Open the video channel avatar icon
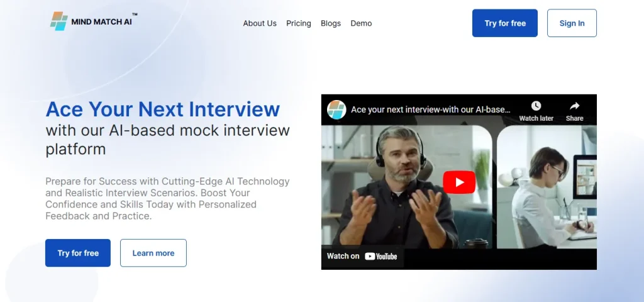The height and width of the screenshot is (302, 644). tap(336, 109)
